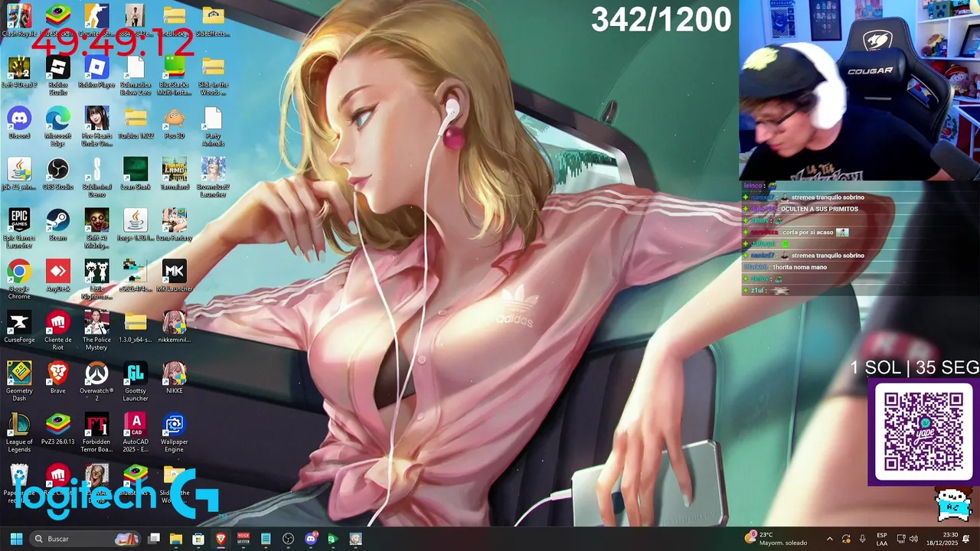Expand the hidden system tray icons chevron
Screen dimensions: 980x551
pyautogui.click(x=830, y=539)
